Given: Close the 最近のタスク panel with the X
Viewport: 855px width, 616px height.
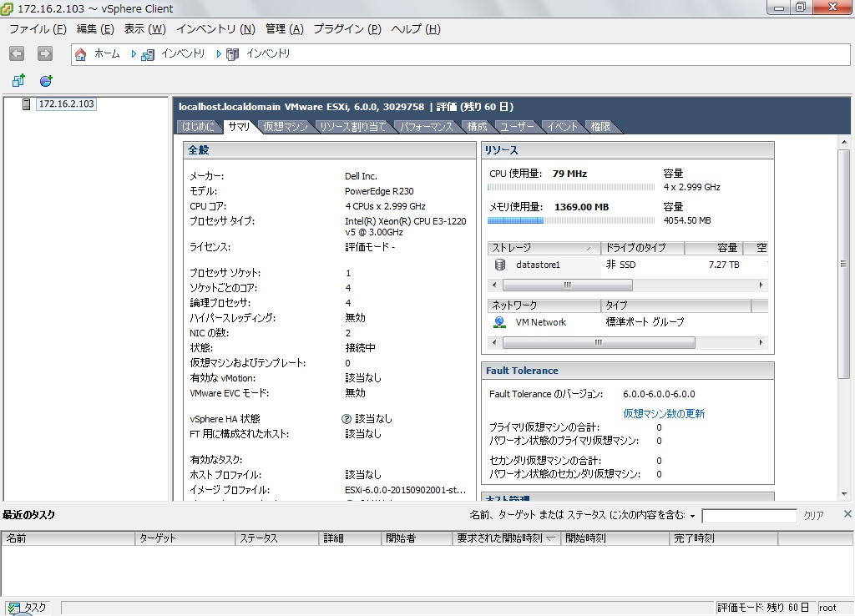Looking at the screenshot, I should [x=847, y=514].
